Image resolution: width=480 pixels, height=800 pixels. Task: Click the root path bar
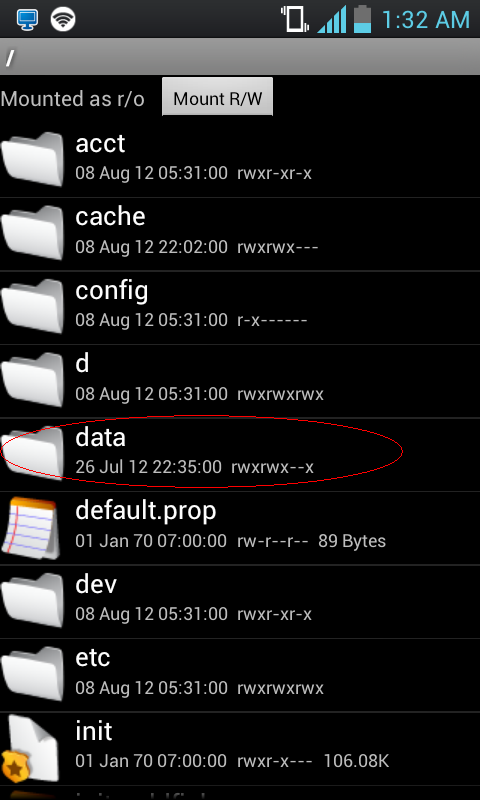pyautogui.click(x=240, y=57)
